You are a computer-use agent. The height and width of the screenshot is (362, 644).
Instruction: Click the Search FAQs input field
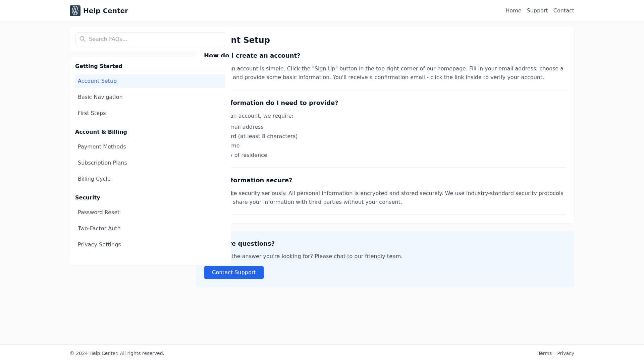point(150,39)
